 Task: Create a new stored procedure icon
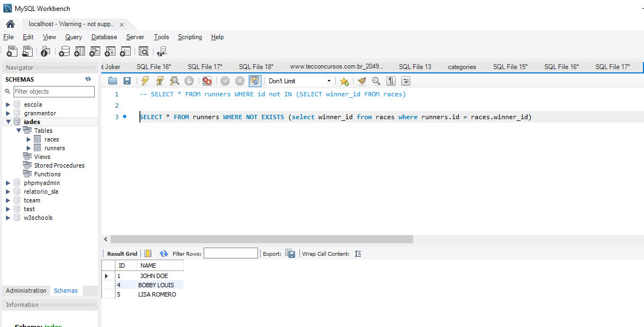[x=110, y=51]
